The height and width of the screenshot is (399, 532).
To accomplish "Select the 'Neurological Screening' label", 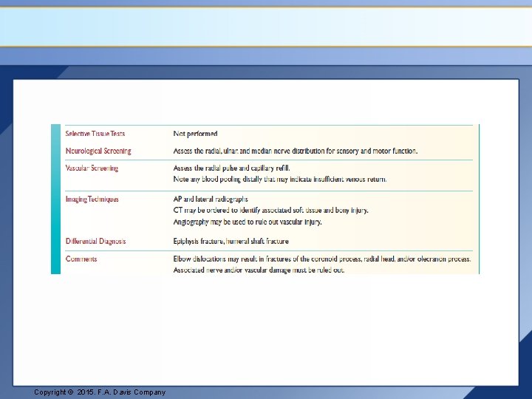I will pos(98,151).
